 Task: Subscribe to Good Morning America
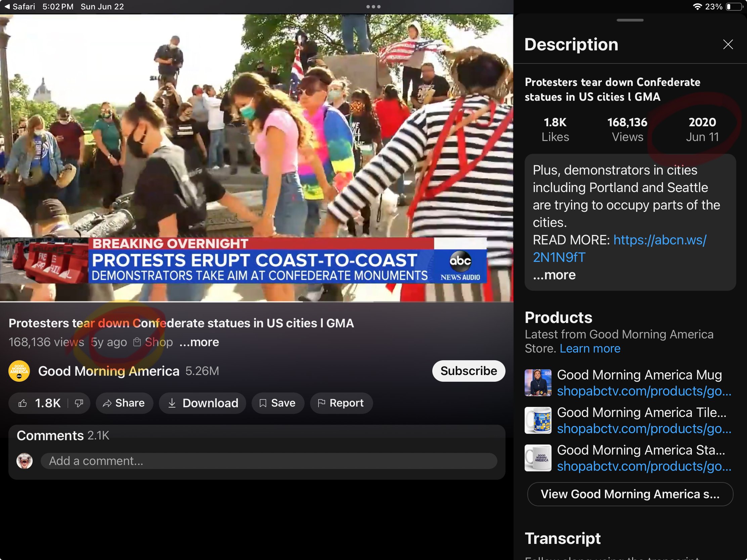click(x=469, y=371)
